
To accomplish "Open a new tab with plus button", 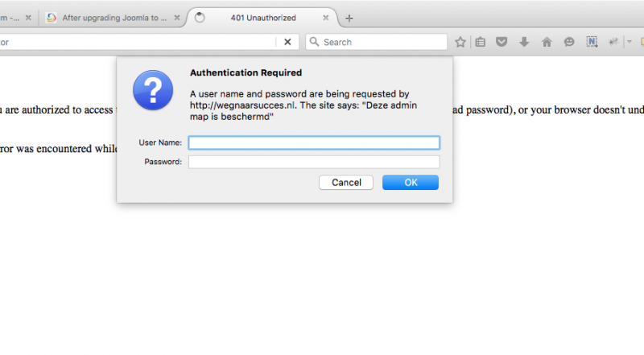I will (349, 18).
